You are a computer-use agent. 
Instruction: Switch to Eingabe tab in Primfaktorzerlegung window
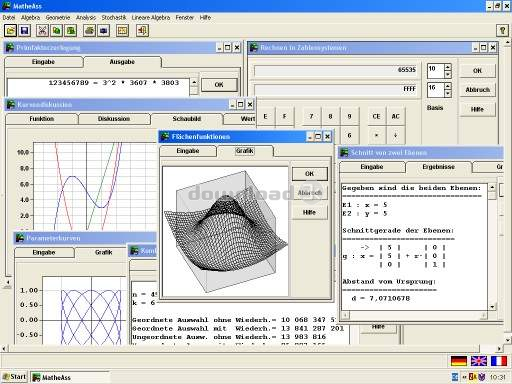tap(43, 62)
